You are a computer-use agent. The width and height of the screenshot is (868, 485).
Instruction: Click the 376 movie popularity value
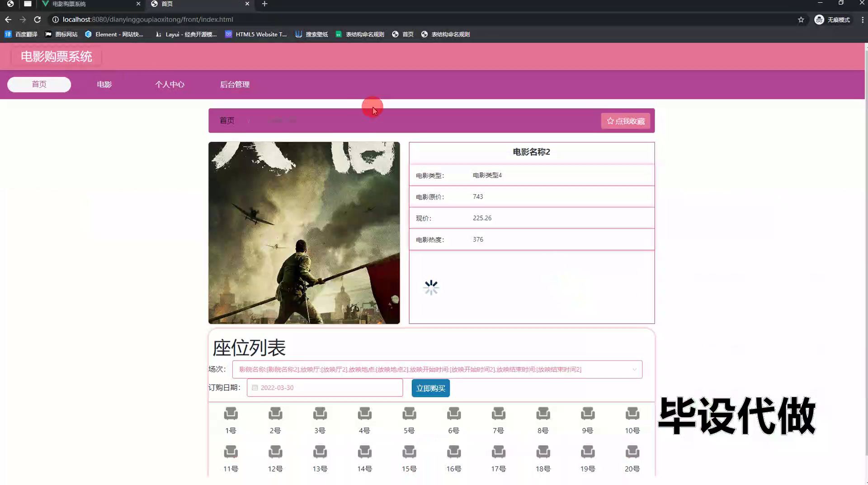478,239
